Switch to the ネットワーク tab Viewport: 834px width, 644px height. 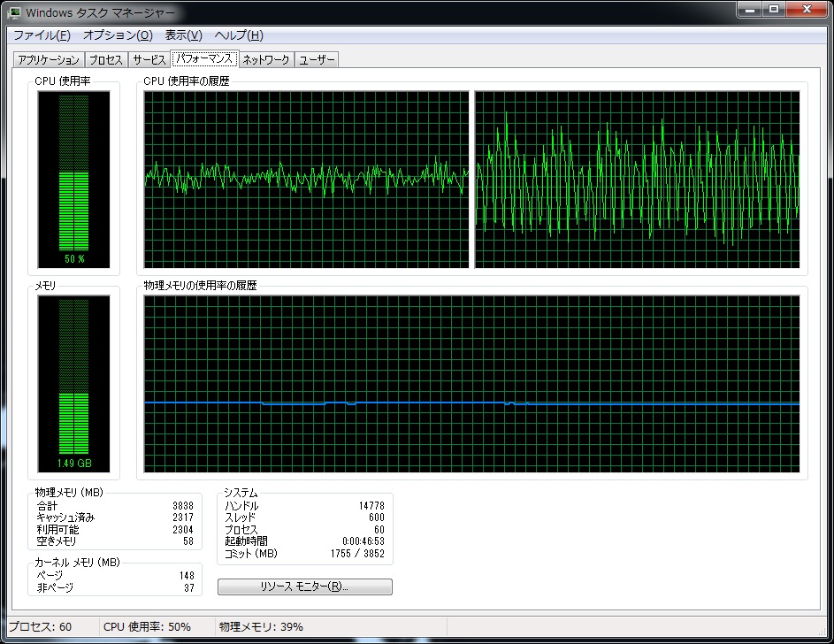[x=266, y=59]
